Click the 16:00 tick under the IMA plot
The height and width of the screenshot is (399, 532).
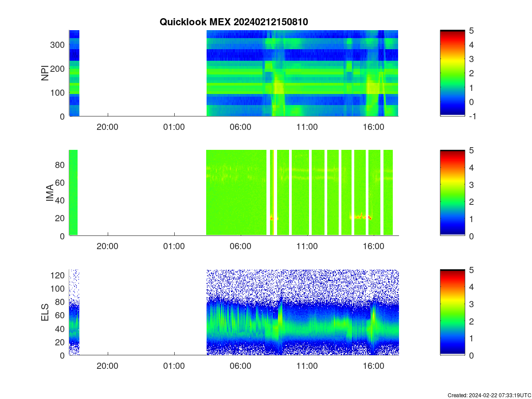[374, 246]
